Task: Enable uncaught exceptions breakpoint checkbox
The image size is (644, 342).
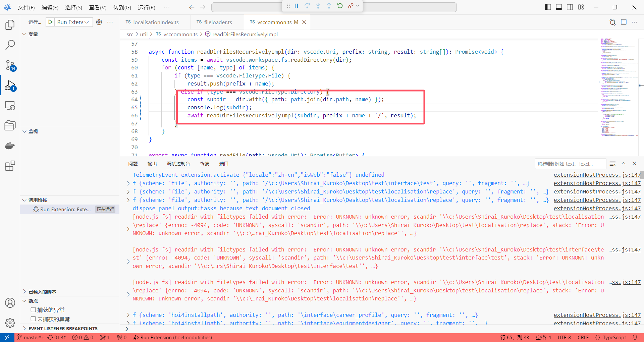Action: [x=33, y=319]
